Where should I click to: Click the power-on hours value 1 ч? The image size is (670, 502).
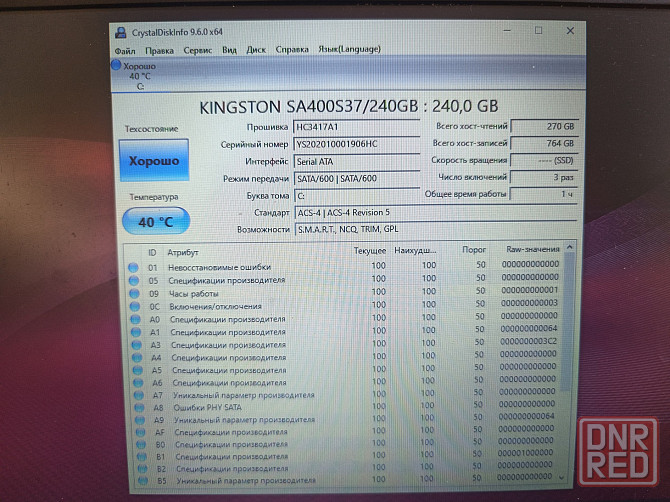(x=543, y=194)
